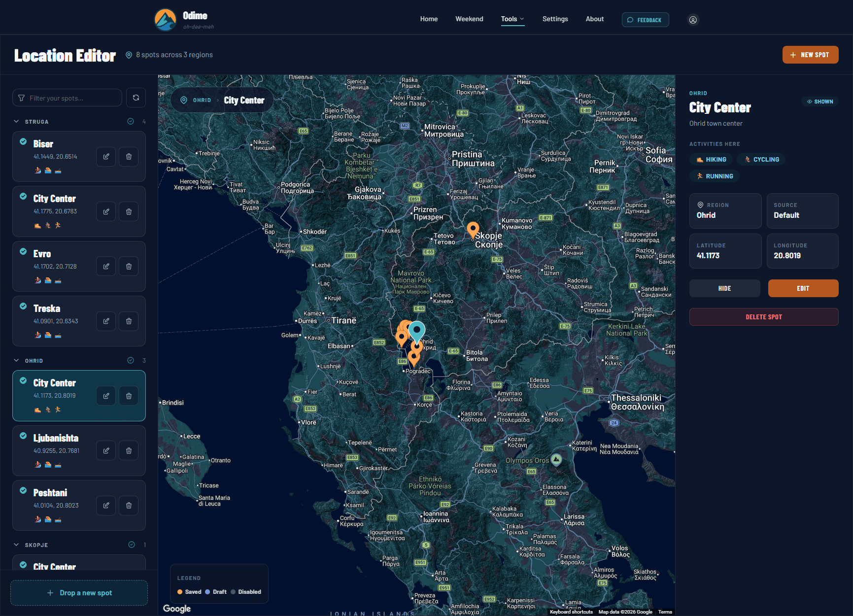This screenshot has height=616, width=853.
Task: Click the Odime mountain logo
Action: click(x=166, y=20)
